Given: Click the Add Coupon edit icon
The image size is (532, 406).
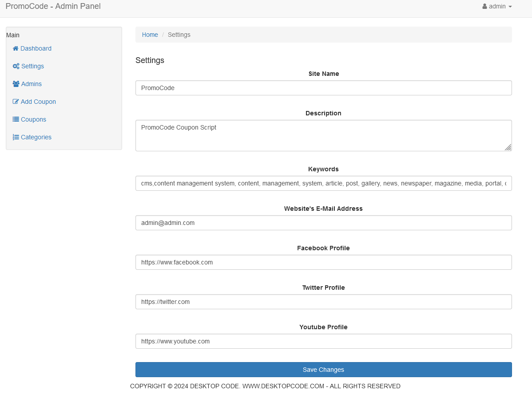Looking at the screenshot, I should [x=16, y=102].
